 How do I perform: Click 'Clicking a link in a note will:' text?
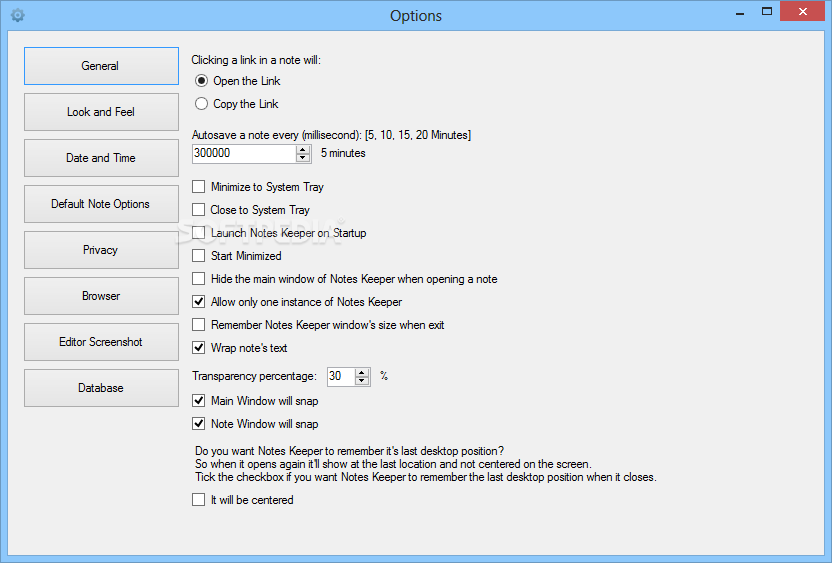coord(256,60)
